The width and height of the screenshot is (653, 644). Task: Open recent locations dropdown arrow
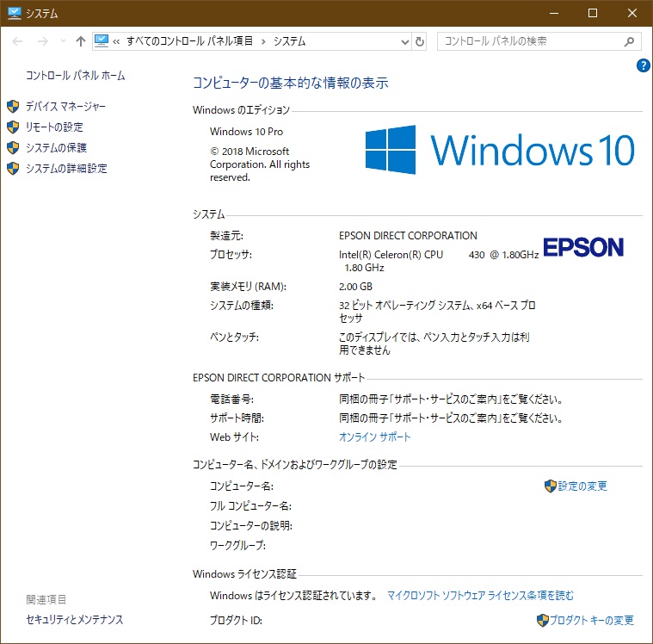tap(63, 41)
